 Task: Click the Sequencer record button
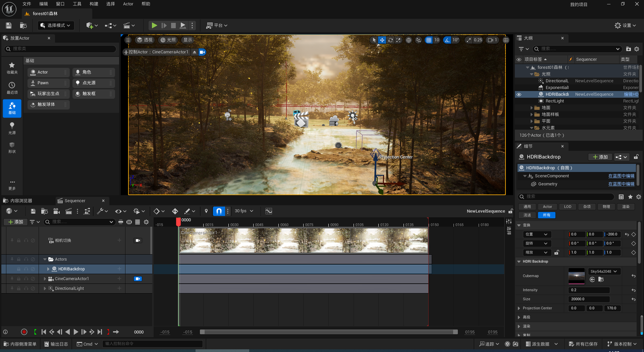(24, 332)
